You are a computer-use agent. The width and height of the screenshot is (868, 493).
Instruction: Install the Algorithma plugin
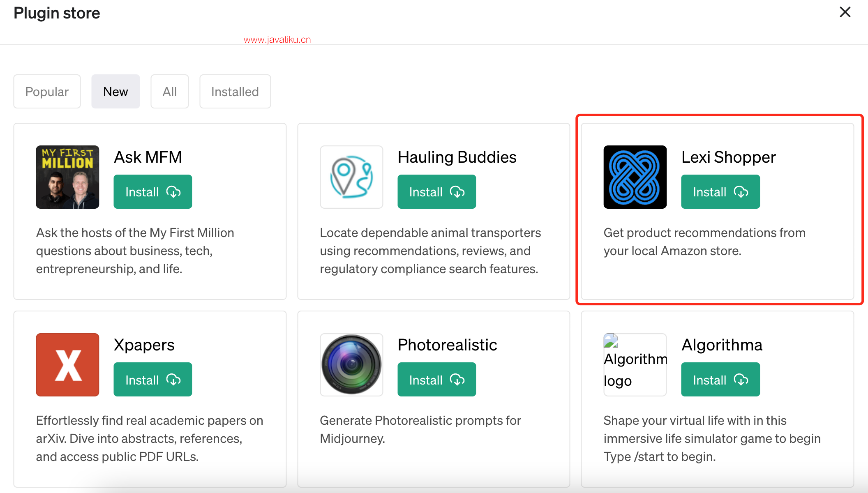(720, 380)
